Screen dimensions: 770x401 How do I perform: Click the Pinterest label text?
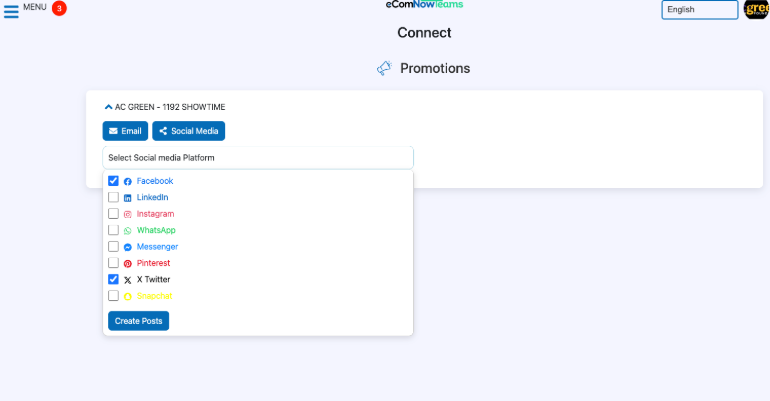pyautogui.click(x=153, y=263)
